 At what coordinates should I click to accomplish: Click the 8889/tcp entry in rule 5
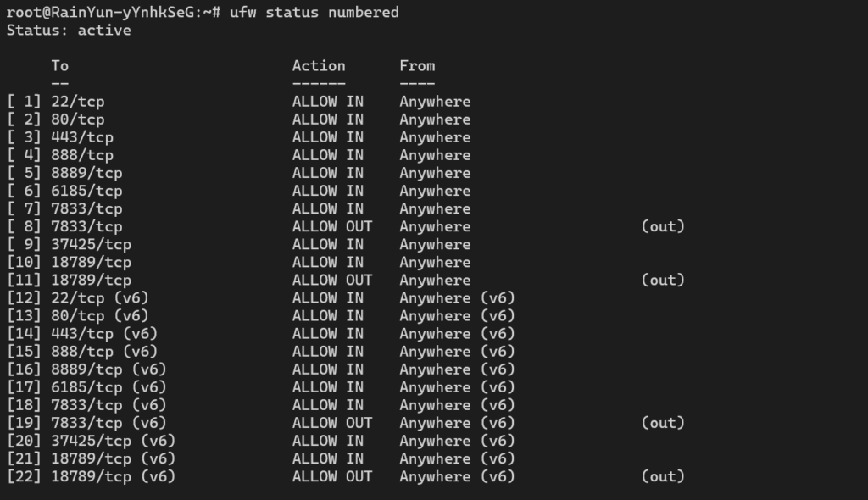pyautogui.click(x=86, y=173)
